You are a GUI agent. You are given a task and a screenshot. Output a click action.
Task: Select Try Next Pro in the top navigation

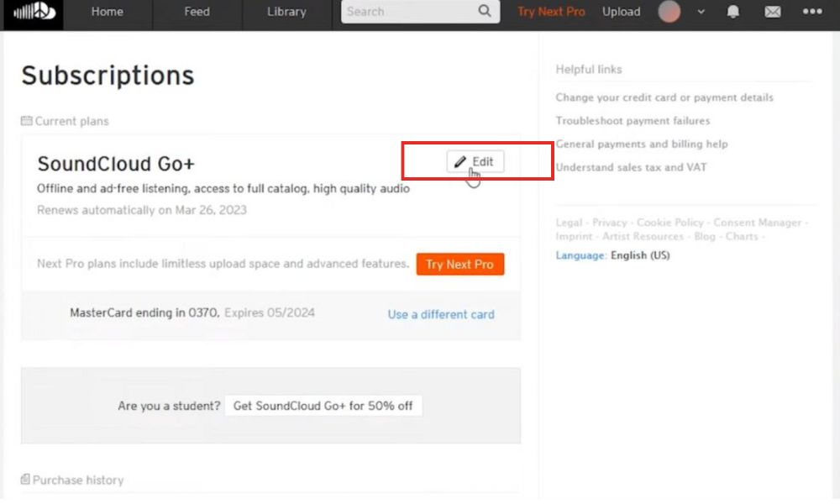click(x=550, y=12)
